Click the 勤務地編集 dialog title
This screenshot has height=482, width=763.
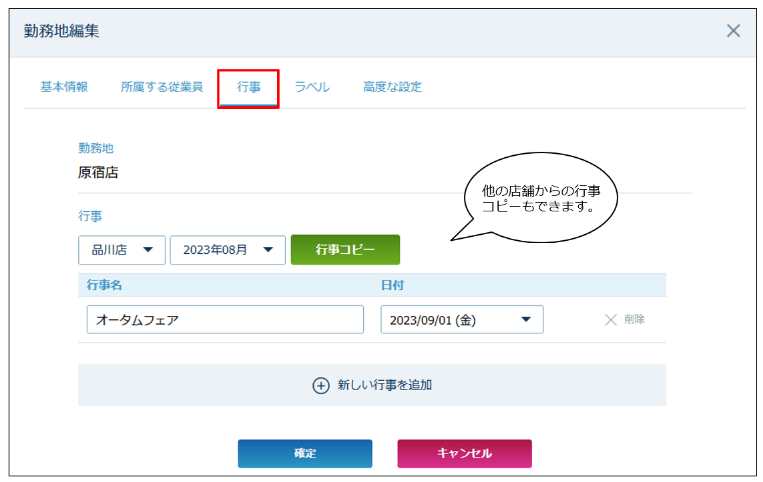click(x=61, y=31)
